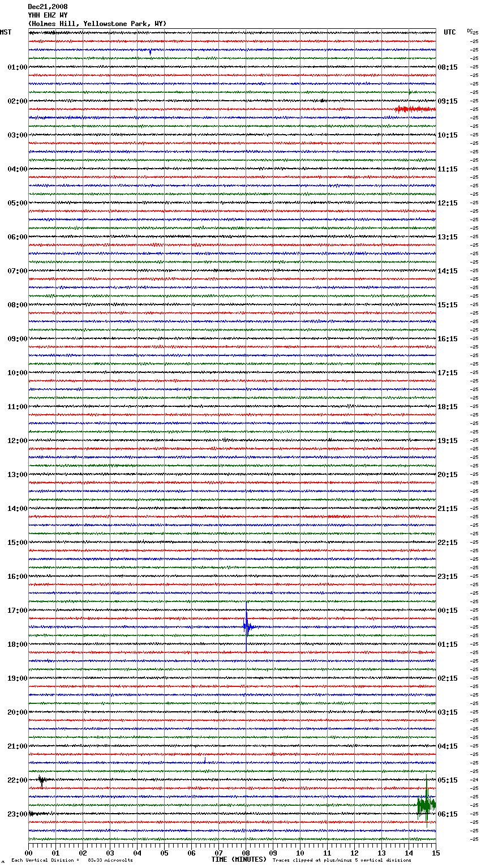Click the 18:00 MST time label
The width and height of the screenshot is (481, 868).
click(18, 644)
